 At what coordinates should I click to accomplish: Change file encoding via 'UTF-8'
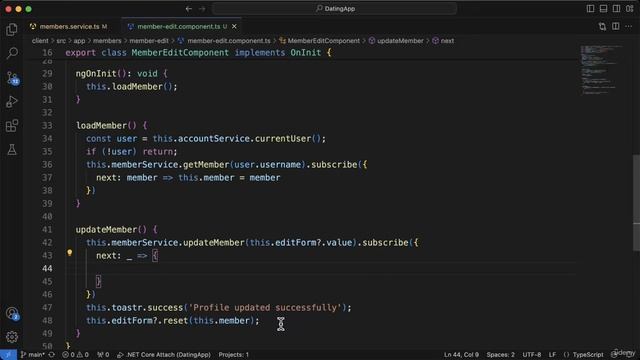point(532,355)
